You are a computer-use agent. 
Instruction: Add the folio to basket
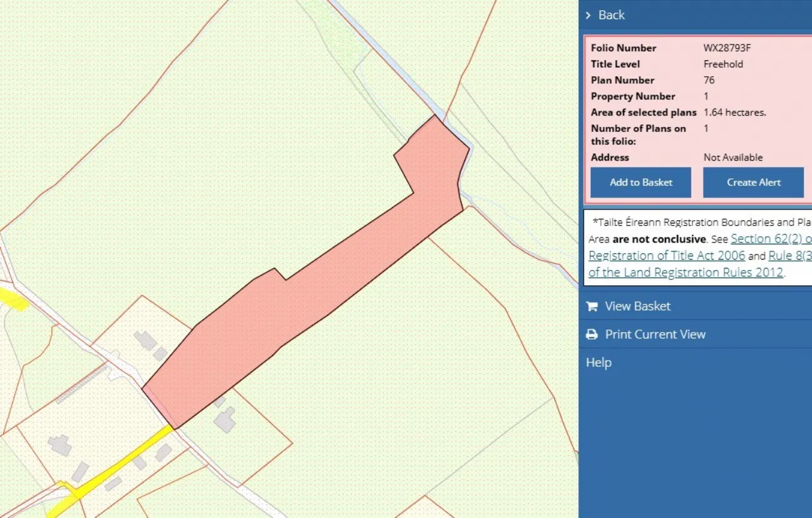pyautogui.click(x=641, y=182)
